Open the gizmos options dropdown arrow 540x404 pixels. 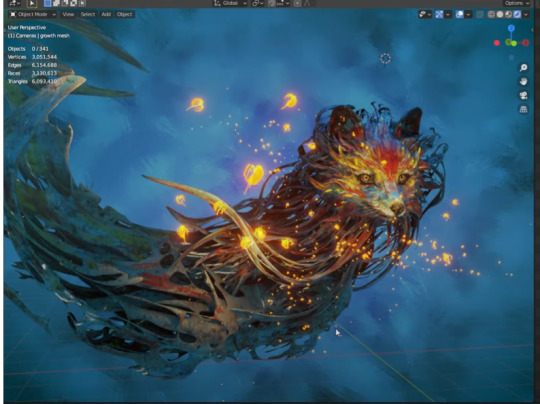click(x=448, y=14)
